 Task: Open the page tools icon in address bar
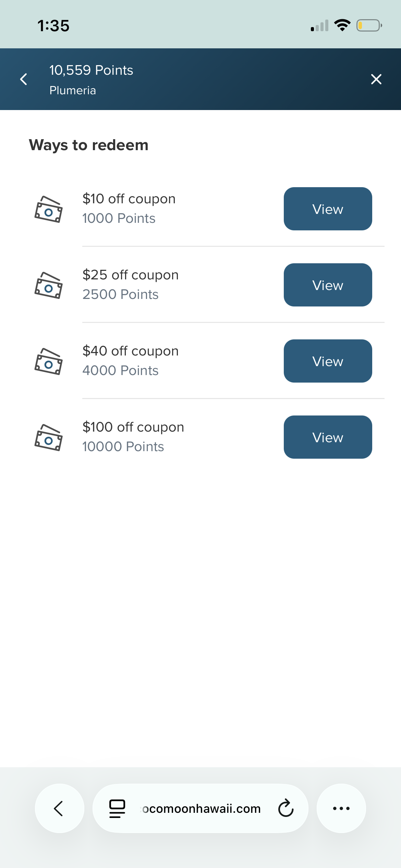click(117, 808)
